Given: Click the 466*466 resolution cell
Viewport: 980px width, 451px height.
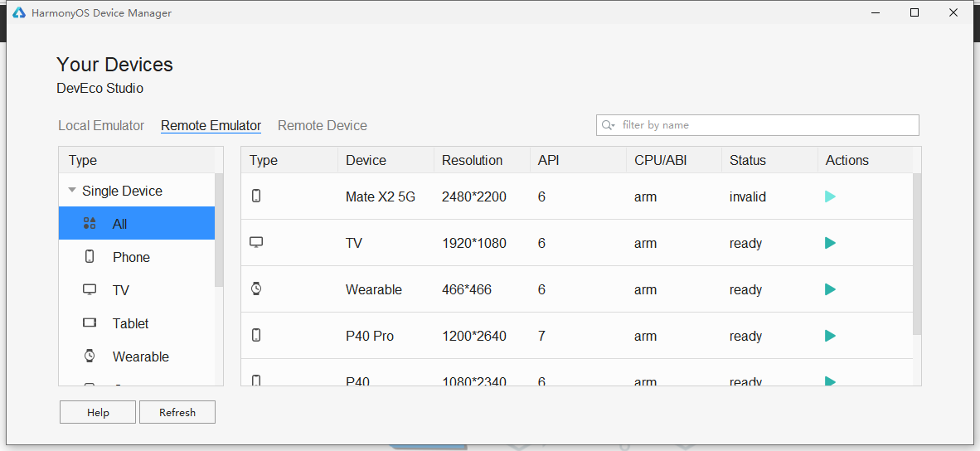Looking at the screenshot, I should (467, 290).
